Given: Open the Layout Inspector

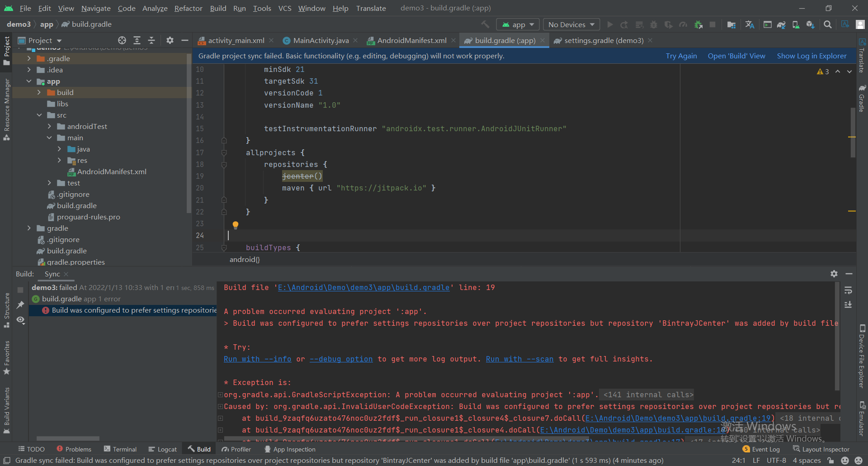Looking at the screenshot, I should [x=821, y=449].
